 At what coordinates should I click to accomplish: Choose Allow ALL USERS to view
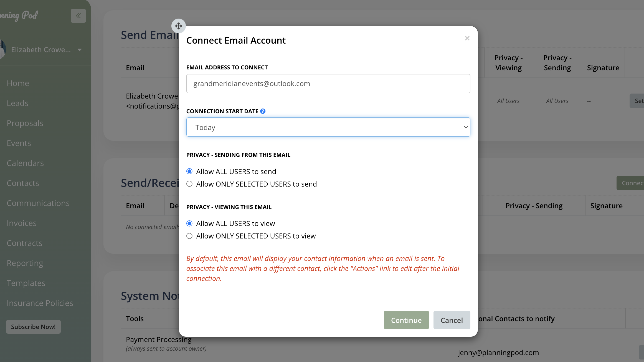[189, 223]
